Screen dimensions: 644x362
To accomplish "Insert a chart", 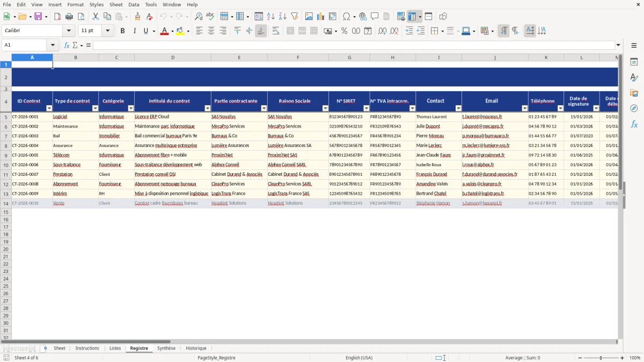I will (x=321, y=17).
